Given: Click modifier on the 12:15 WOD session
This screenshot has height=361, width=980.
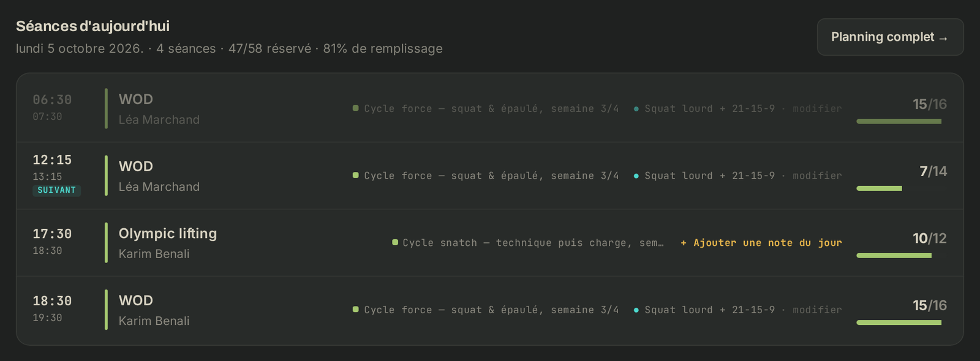Looking at the screenshot, I should click(817, 176).
